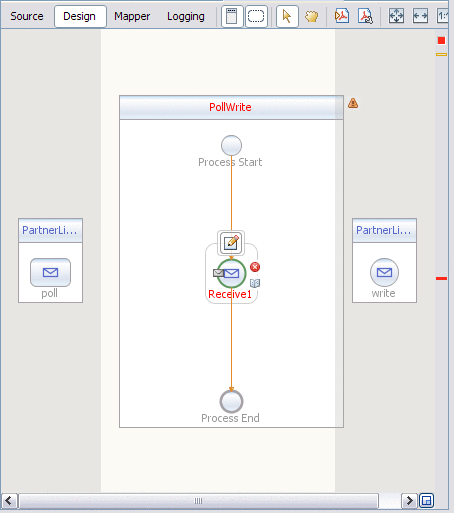
Task: Select the Design view tab
Action: (80, 16)
